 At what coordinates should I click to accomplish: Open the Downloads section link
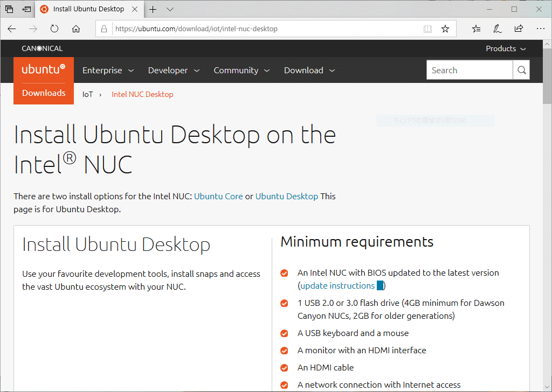(44, 93)
